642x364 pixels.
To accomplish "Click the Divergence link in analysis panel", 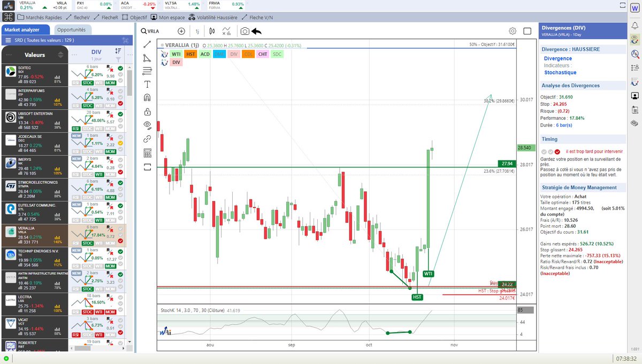I will (x=558, y=58).
